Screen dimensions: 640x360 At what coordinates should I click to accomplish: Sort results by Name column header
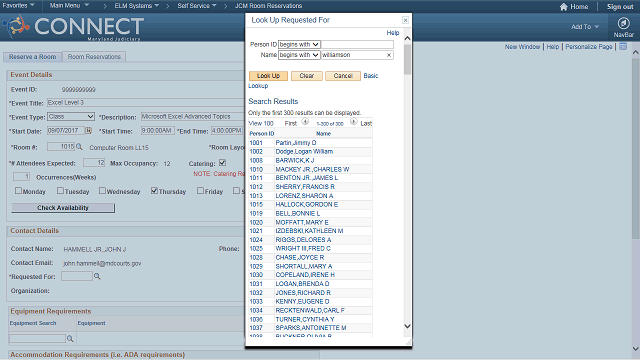click(323, 133)
